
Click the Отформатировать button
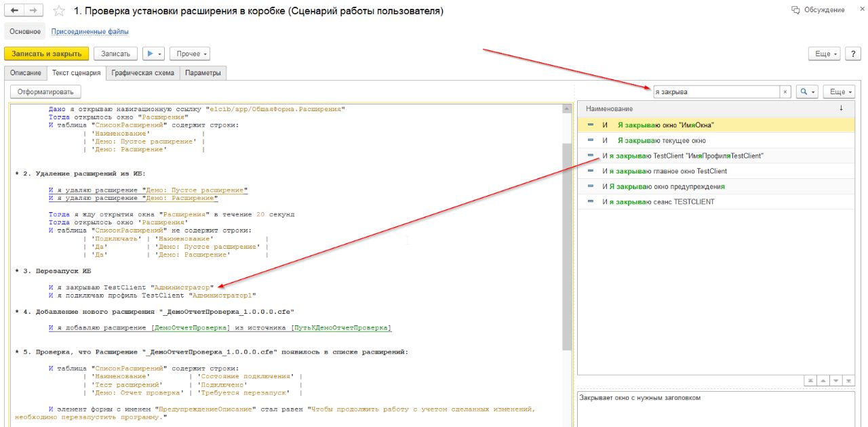45,91
